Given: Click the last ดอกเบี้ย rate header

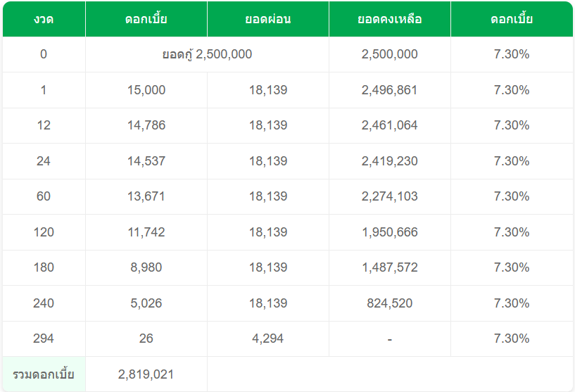Looking at the screenshot, I should coord(512,19).
